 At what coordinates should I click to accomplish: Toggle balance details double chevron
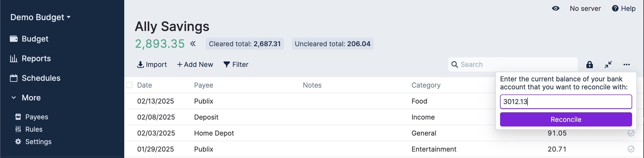[193, 44]
